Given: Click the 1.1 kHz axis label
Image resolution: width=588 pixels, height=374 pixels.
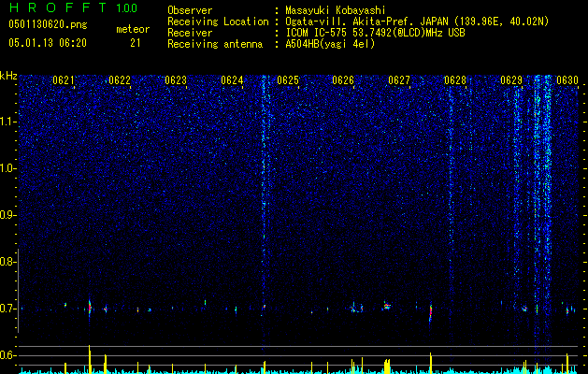Looking at the screenshot, I should pos(7,122).
